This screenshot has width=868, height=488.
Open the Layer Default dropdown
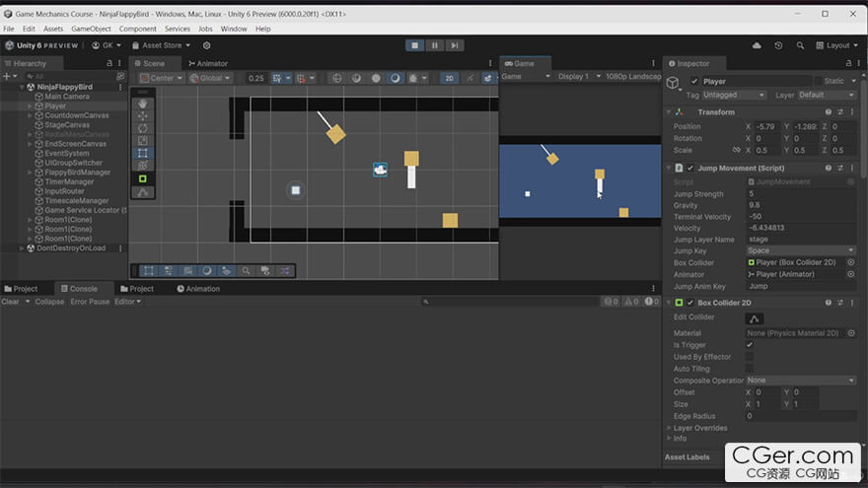827,96
